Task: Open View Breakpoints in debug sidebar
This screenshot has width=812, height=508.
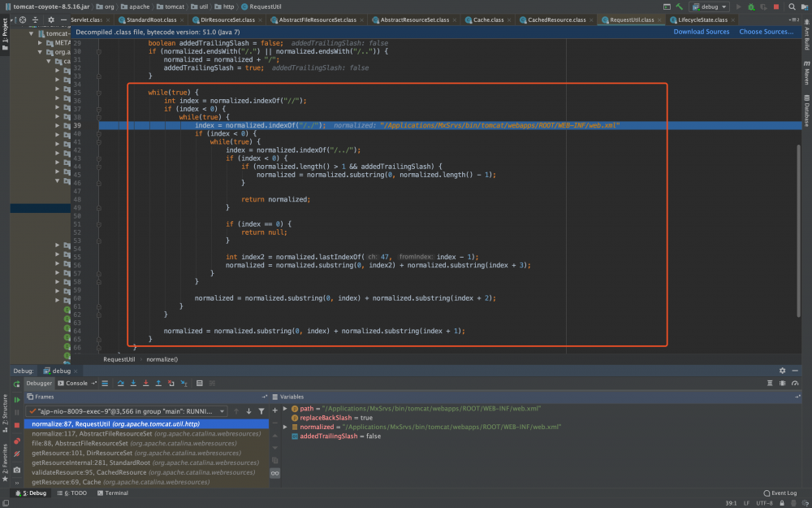Action: click(x=17, y=441)
